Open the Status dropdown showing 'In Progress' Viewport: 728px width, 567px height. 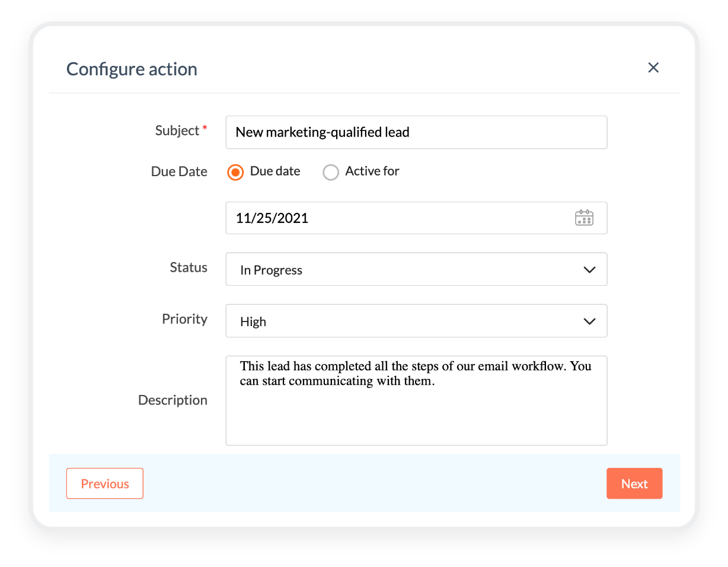coord(416,269)
